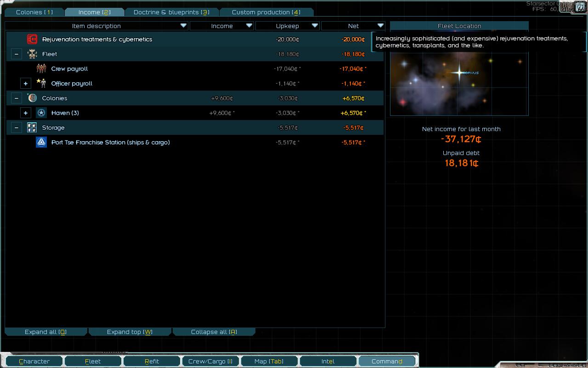The height and width of the screenshot is (368, 588).
Task: Open the Net column sort dropdown
Action: coord(380,26)
